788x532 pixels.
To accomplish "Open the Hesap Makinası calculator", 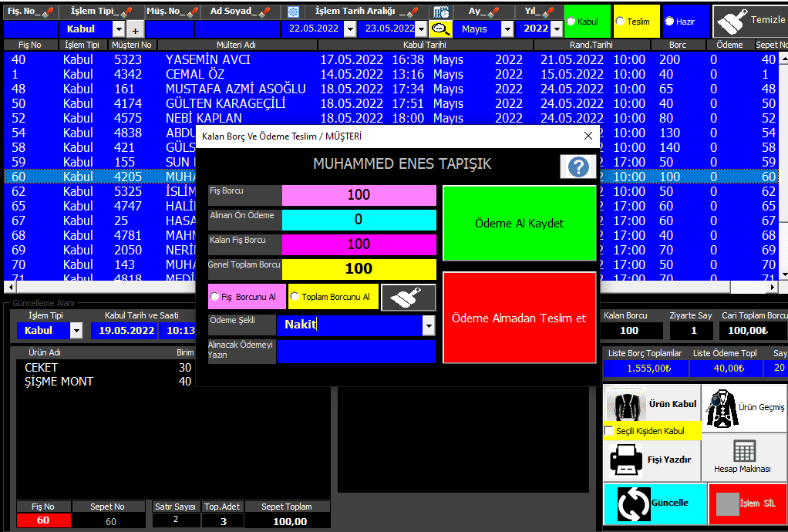I will [744, 455].
